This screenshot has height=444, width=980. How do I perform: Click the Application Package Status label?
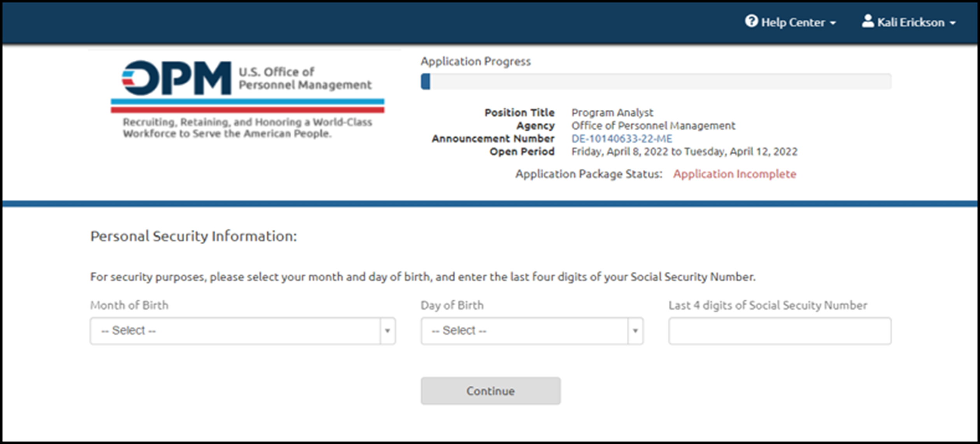589,174
